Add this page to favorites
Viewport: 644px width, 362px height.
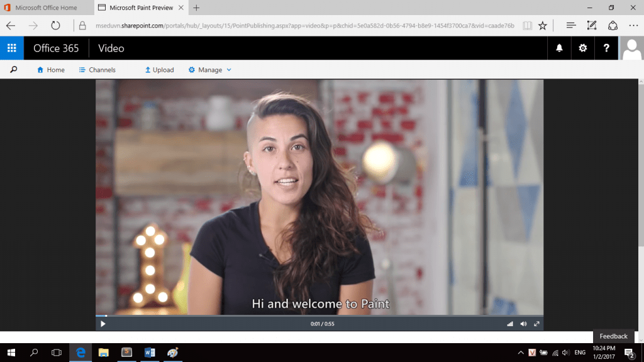pos(543,25)
